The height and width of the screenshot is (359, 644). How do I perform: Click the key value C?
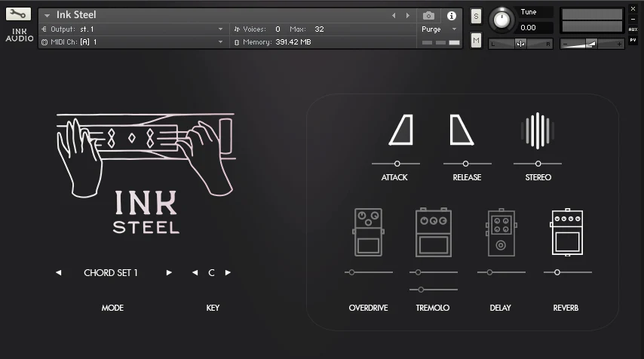(211, 273)
